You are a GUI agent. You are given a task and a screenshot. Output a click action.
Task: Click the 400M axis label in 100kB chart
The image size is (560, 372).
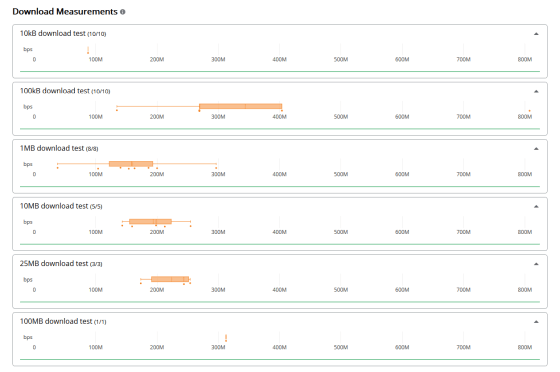coord(280,117)
